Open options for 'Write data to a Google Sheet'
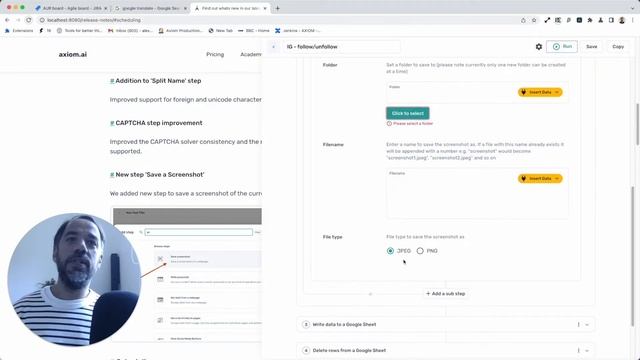The height and width of the screenshot is (360, 640). pos(578,324)
